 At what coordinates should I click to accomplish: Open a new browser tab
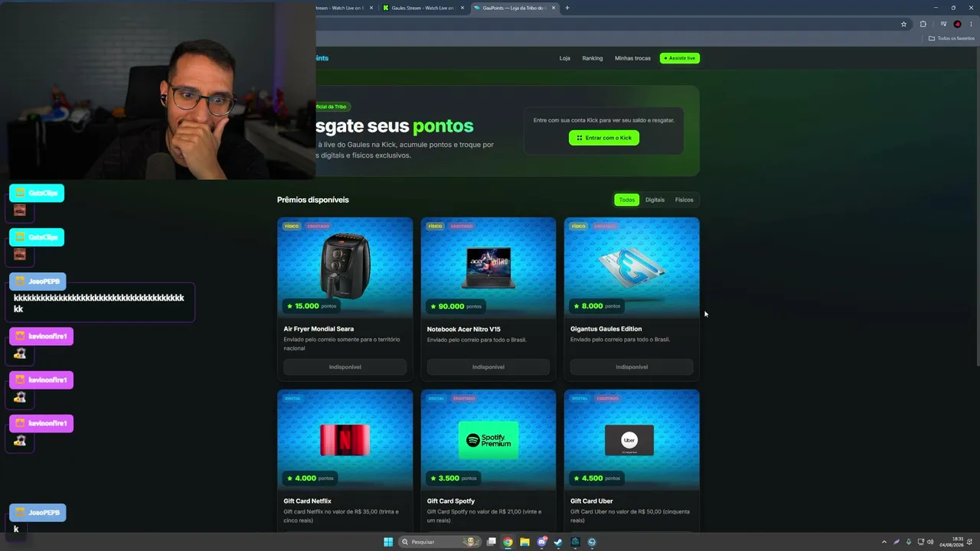click(x=567, y=8)
